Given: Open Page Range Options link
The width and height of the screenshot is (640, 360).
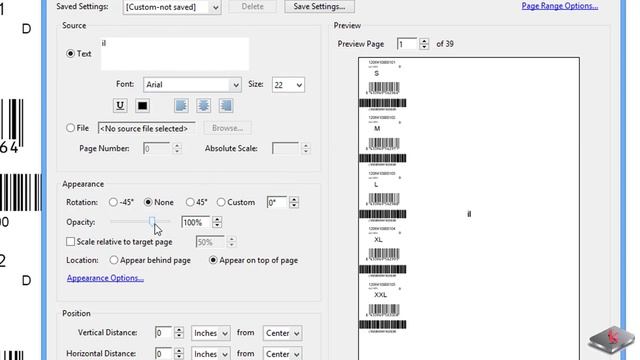Looking at the screenshot, I should pos(560,6).
